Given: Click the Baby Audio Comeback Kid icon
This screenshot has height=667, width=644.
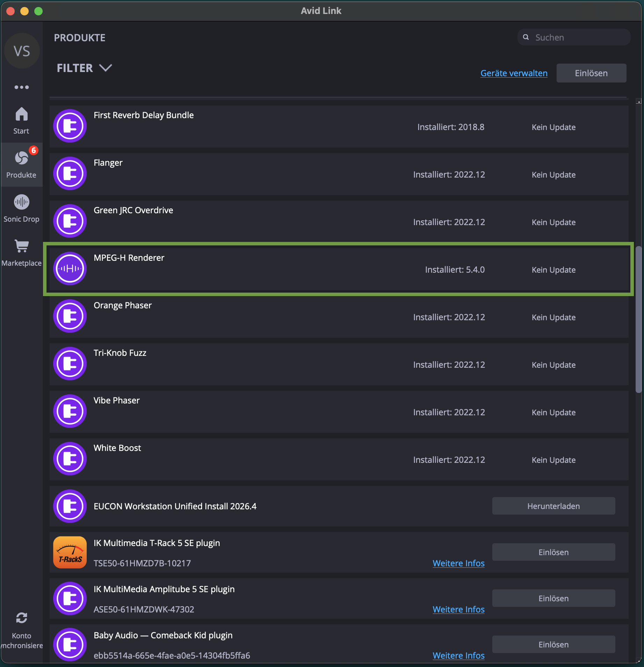Looking at the screenshot, I should pos(70,645).
